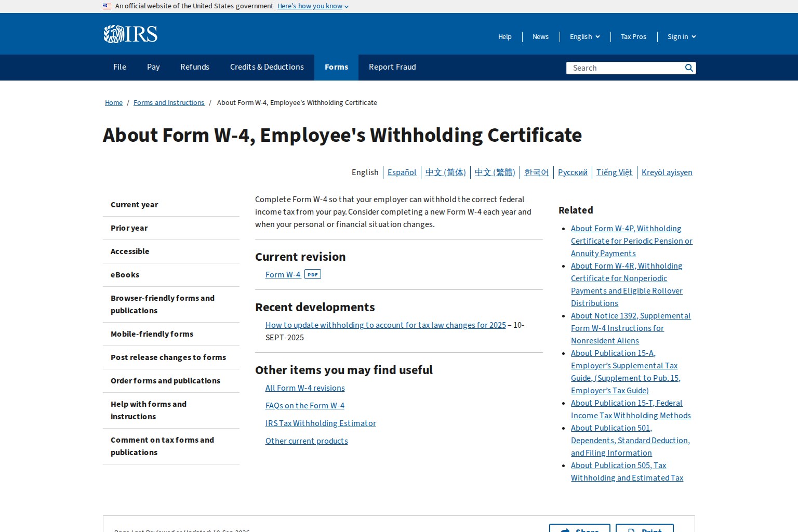
Task: Select Prior year in sidebar
Action: [x=171, y=228]
